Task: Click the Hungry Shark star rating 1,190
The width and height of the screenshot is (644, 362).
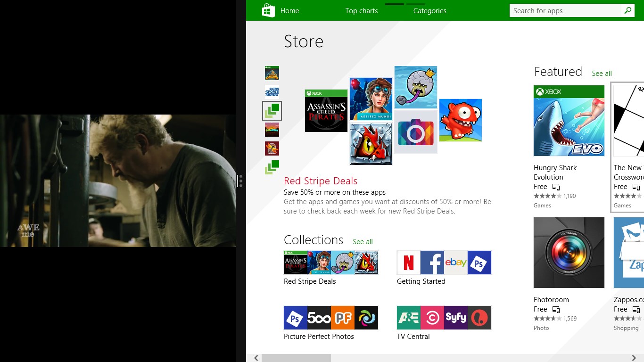Action: (555, 196)
